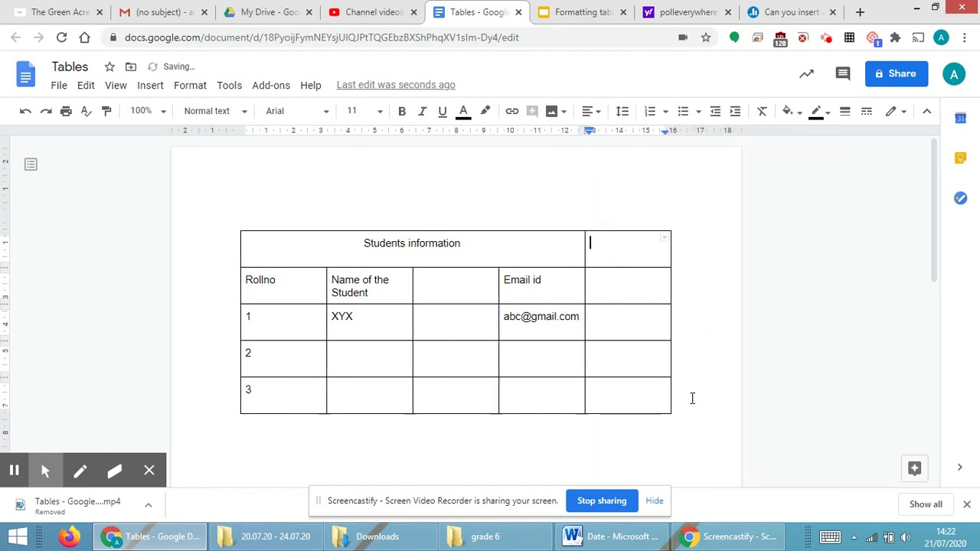Open the Insert menu

coord(150,85)
